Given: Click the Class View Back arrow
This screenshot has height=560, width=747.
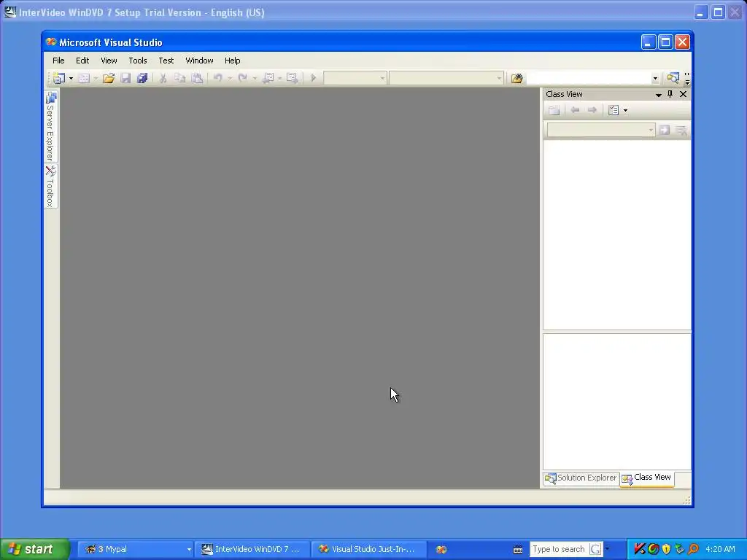Looking at the screenshot, I should (575, 111).
